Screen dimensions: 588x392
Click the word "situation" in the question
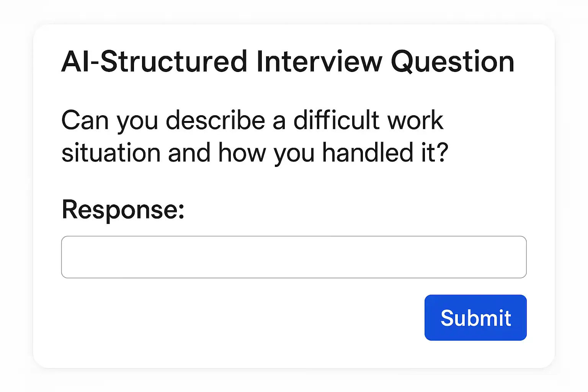tap(111, 153)
